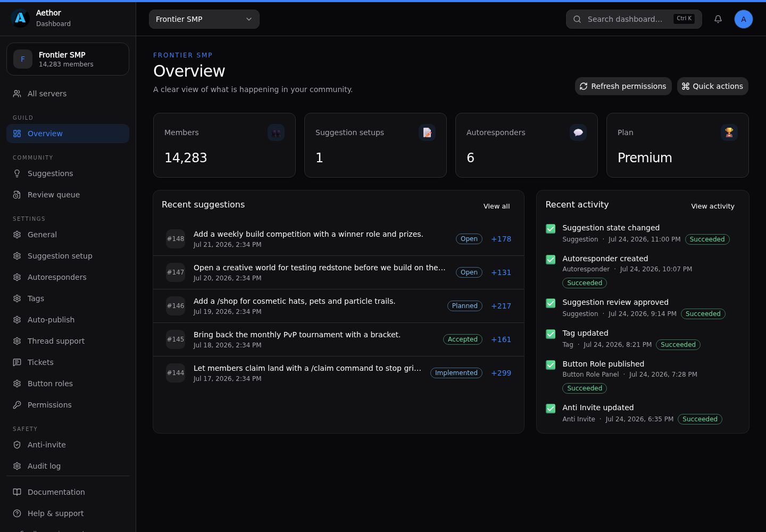Click View all recent suggestions
766x532 pixels.
(x=496, y=206)
